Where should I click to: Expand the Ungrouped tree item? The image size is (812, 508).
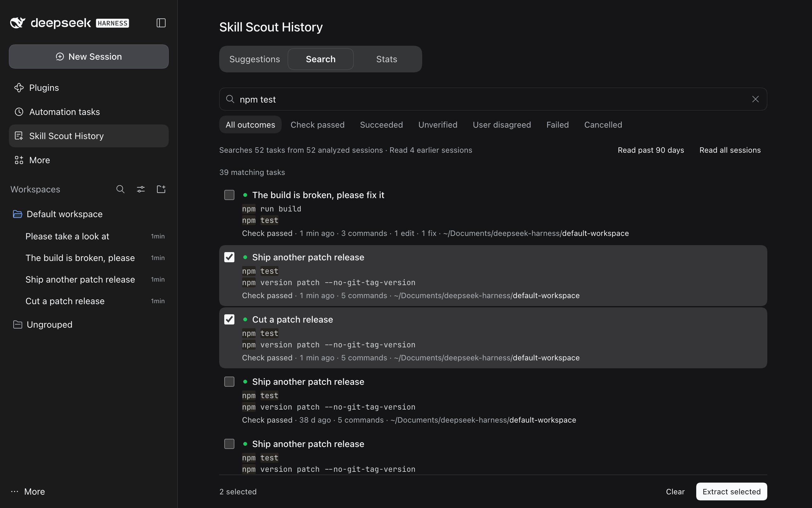pyautogui.click(x=88, y=324)
